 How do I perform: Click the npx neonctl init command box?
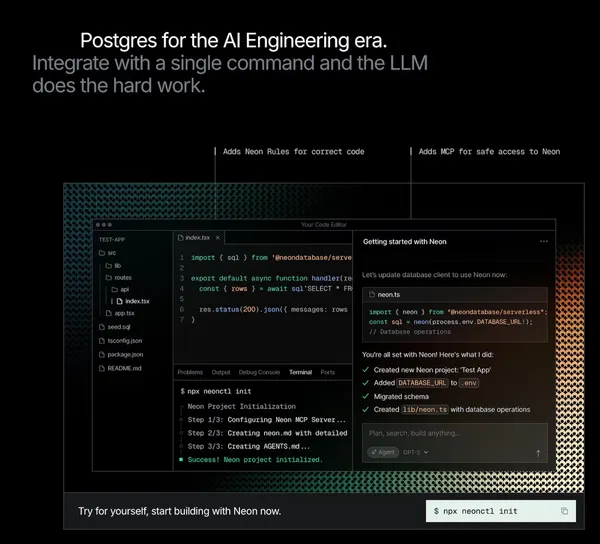tap(501, 511)
